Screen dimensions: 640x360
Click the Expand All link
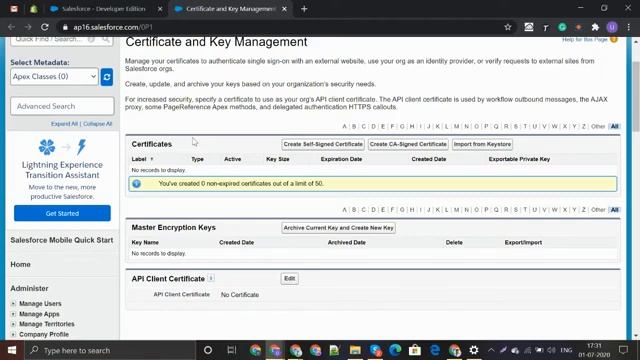[64, 124]
